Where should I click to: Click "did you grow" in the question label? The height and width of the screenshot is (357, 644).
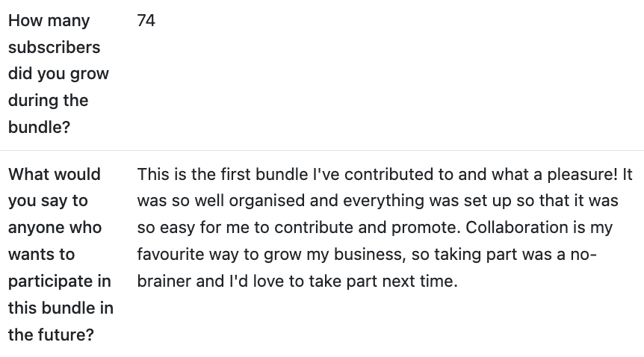click(58, 74)
